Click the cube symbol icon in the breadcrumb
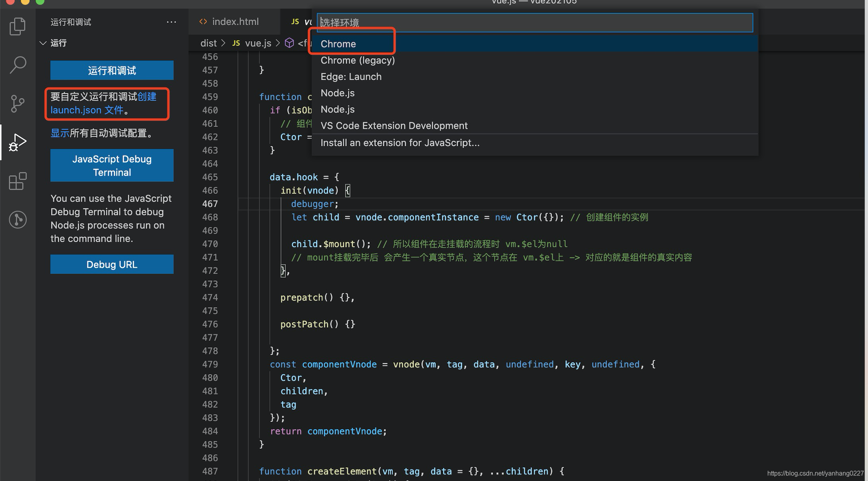 coord(289,43)
